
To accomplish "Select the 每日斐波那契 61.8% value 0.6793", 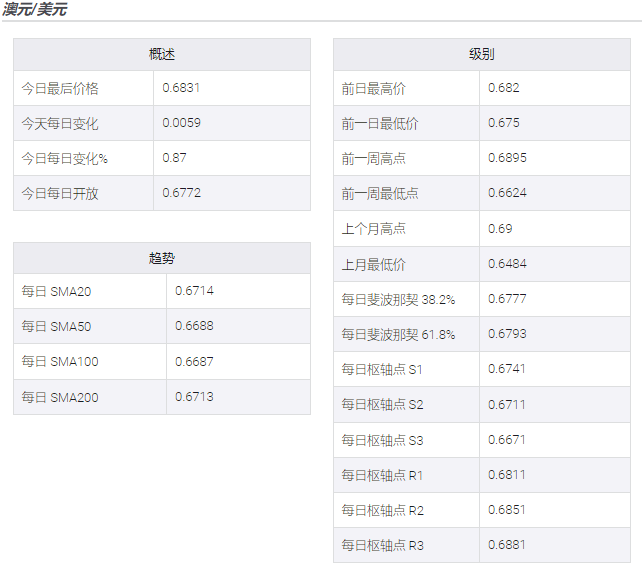I will point(507,334).
